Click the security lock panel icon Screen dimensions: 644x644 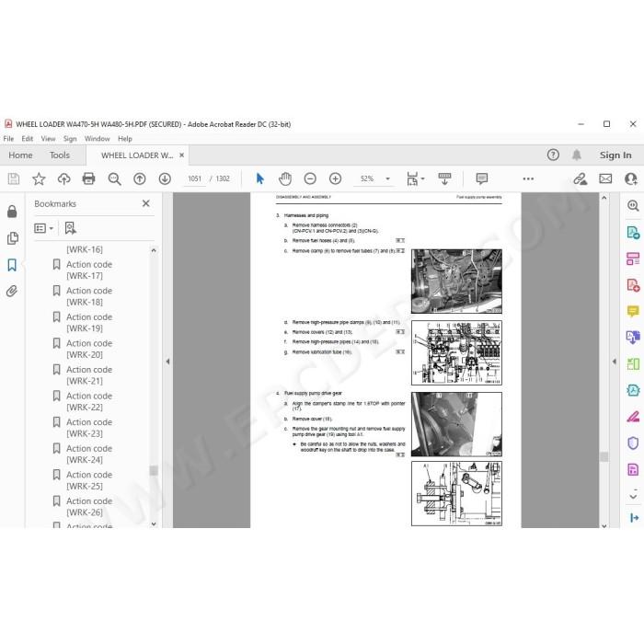coord(12,212)
